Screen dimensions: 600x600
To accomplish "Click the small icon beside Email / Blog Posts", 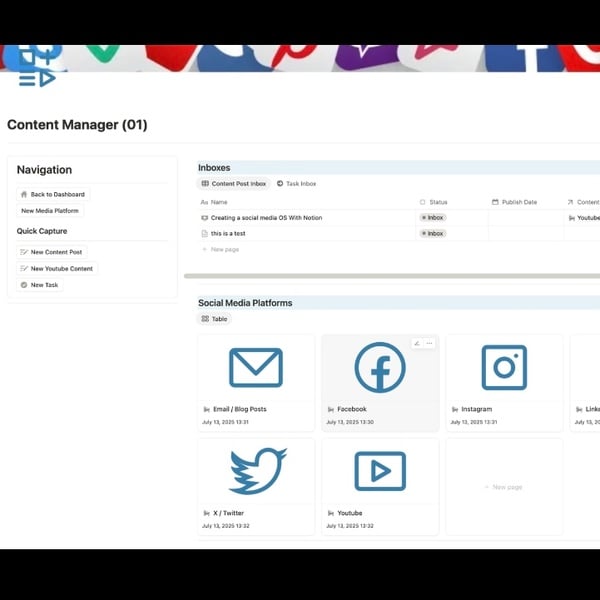I will click(207, 409).
